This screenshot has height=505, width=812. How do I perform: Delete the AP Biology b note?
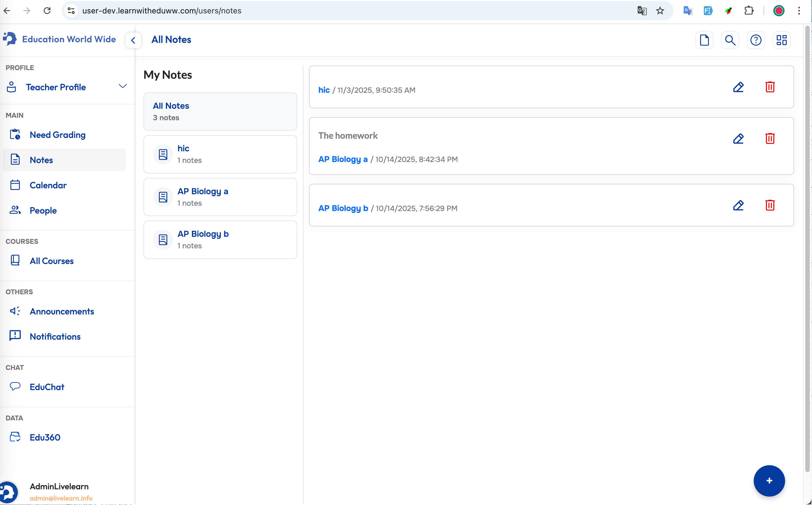click(770, 205)
